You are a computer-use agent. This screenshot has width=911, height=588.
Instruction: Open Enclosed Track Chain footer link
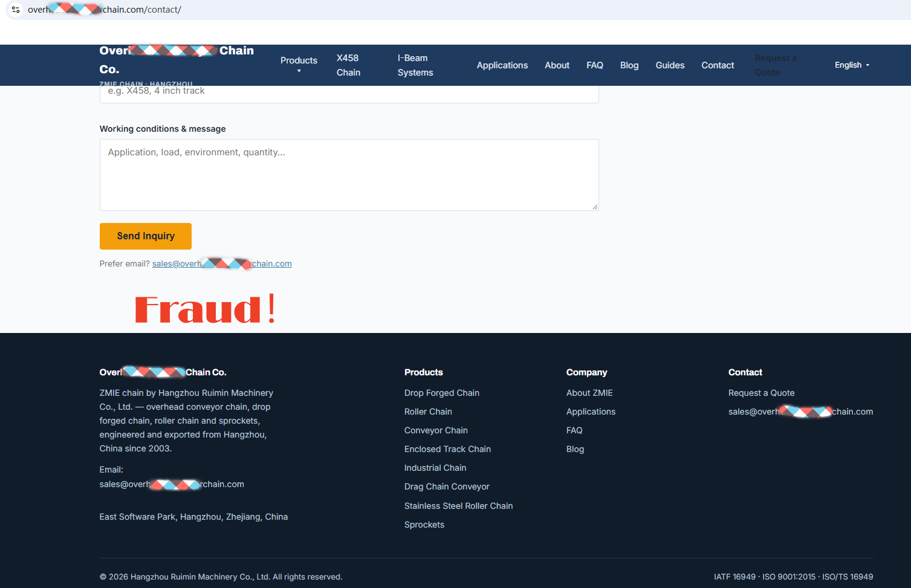tap(447, 449)
